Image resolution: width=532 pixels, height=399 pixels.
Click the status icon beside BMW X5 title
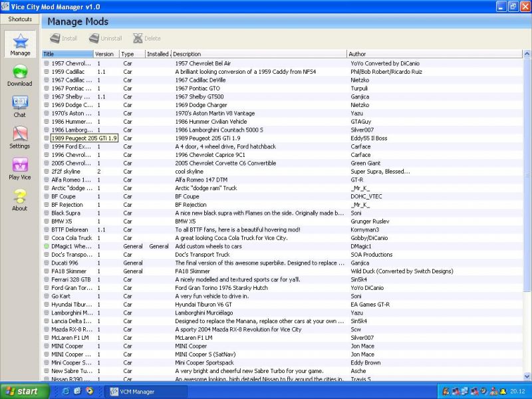coord(47,221)
